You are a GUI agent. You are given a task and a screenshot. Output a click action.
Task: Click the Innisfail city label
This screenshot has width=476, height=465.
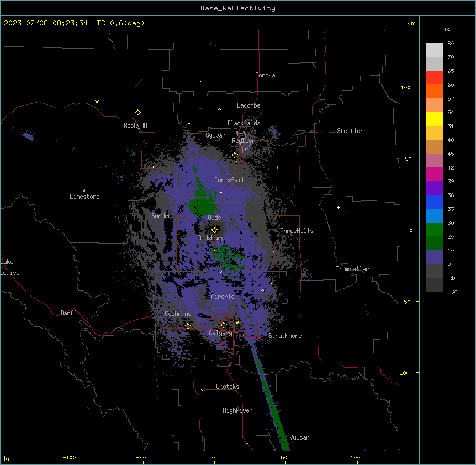pos(229,180)
